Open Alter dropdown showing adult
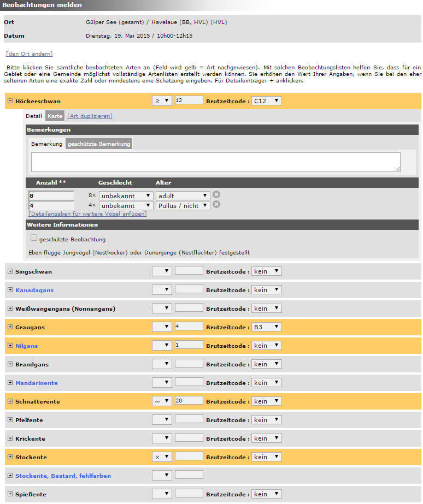423x504 pixels. pyautogui.click(x=183, y=195)
